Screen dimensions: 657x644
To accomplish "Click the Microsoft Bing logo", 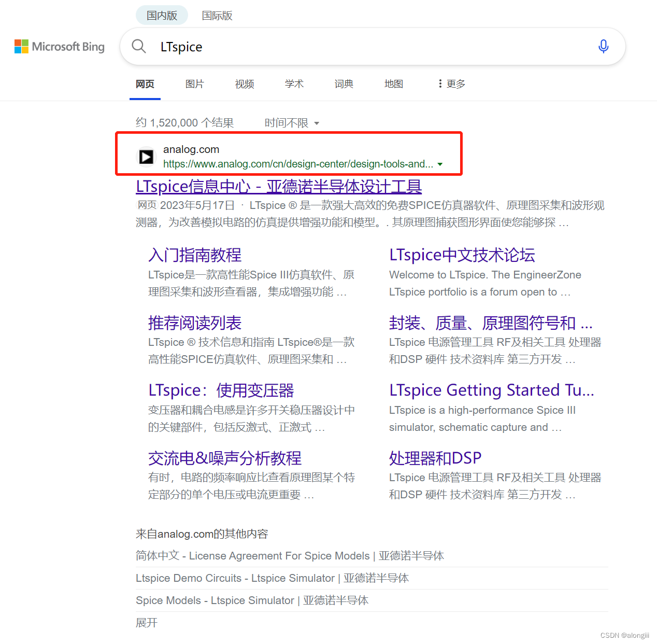I will 60,47.
